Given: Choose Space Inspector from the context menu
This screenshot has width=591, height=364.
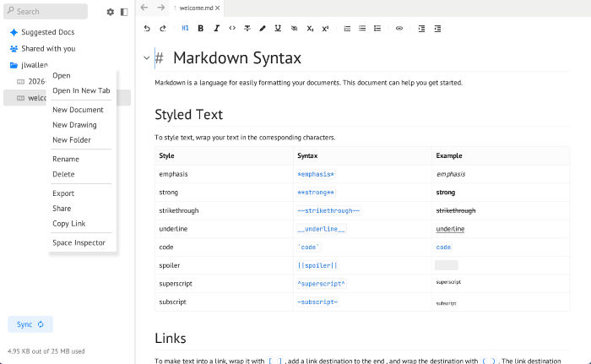Looking at the screenshot, I should click(79, 242).
